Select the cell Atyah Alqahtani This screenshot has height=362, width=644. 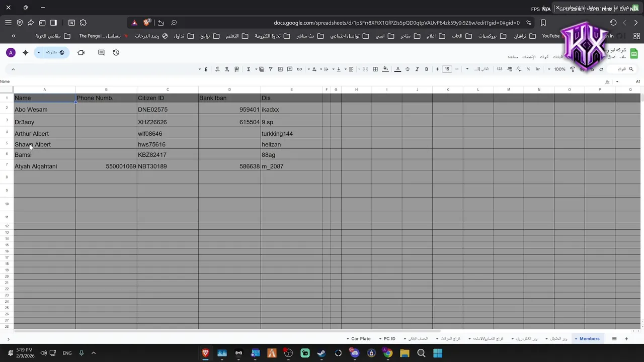(x=44, y=166)
